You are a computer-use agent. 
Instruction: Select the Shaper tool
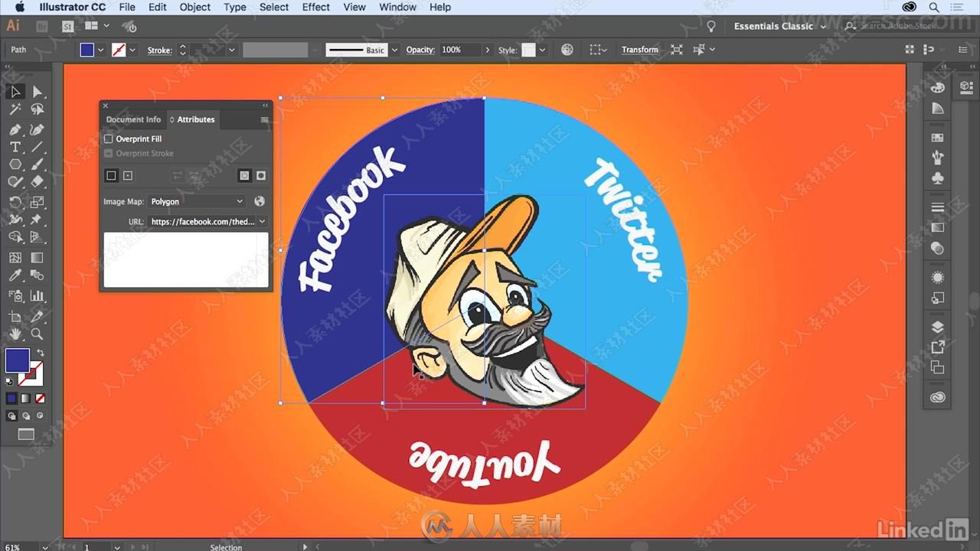click(15, 182)
